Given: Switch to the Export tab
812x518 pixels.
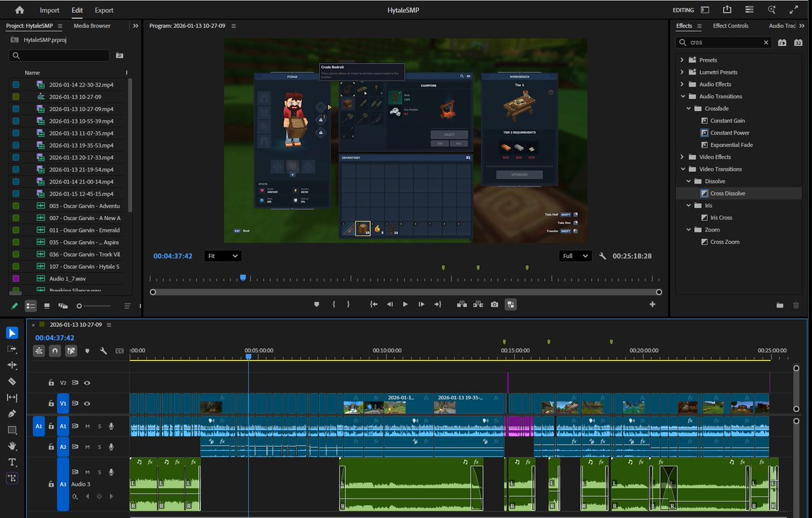Looking at the screenshot, I should (x=104, y=10).
